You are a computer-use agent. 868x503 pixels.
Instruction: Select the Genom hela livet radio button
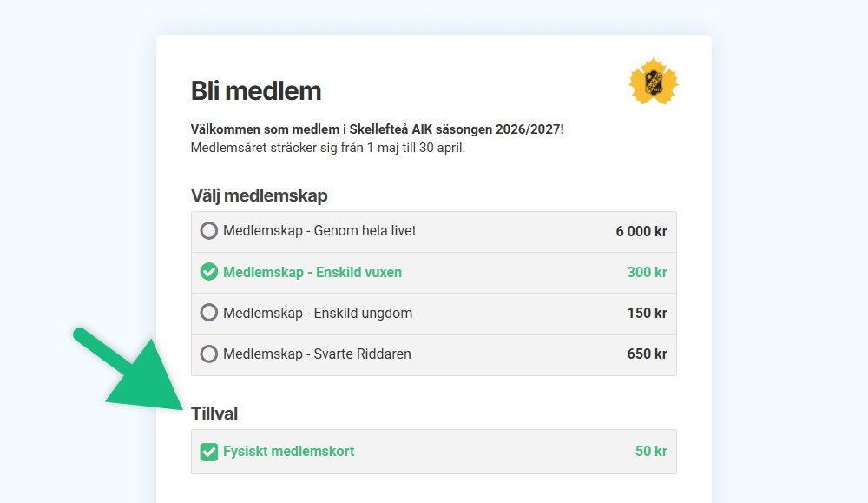pos(208,231)
